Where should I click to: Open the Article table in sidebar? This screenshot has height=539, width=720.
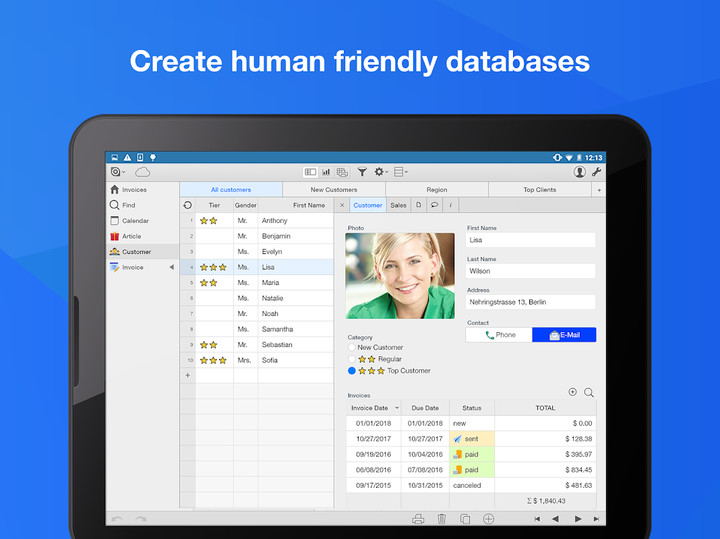[x=142, y=236]
